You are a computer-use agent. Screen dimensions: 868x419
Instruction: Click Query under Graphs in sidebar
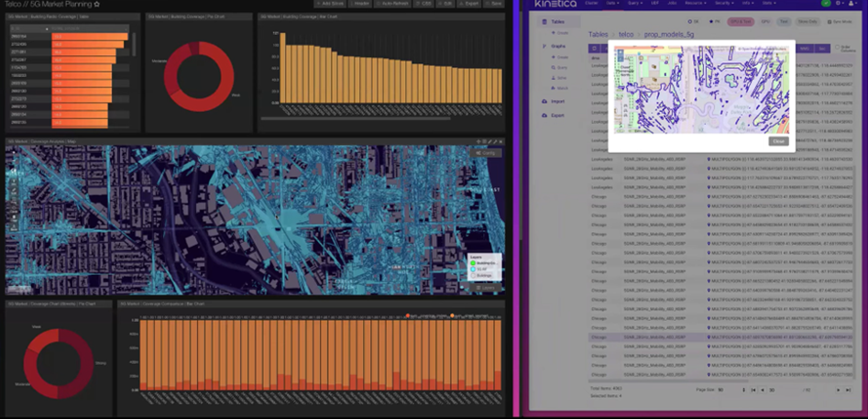(558, 67)
